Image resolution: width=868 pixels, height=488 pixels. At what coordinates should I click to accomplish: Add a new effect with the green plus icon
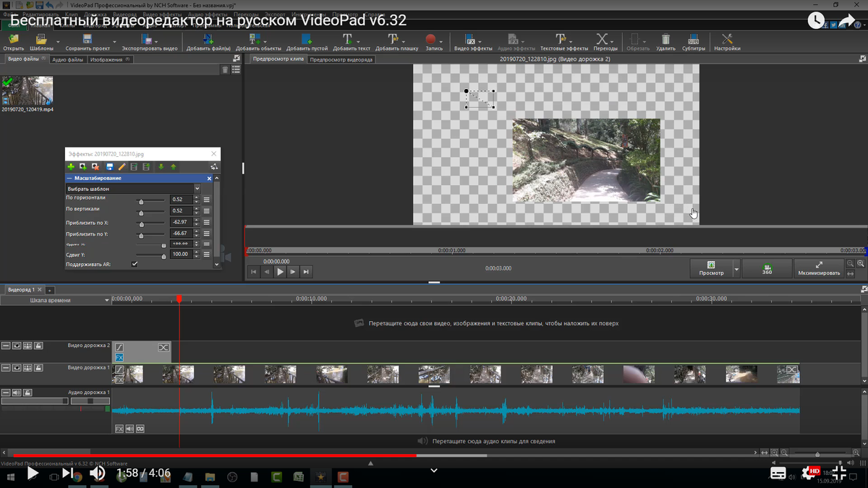[69, 166]
